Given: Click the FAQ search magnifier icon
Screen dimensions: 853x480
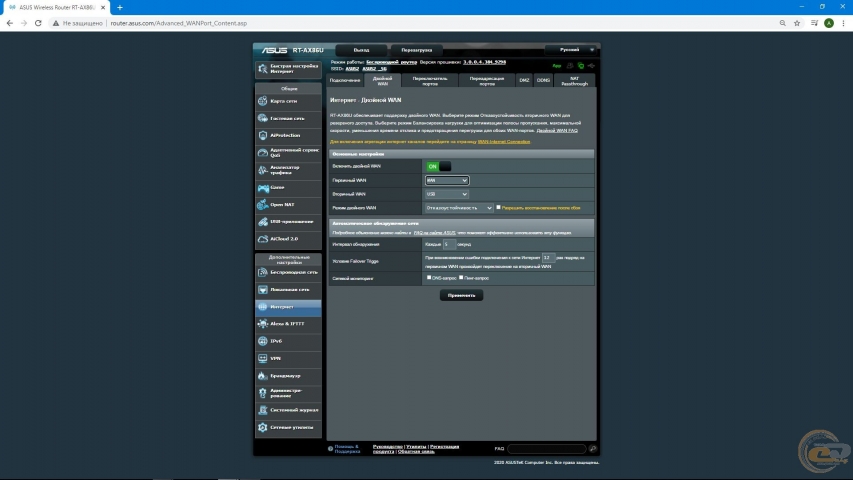Looking at the screenshot, I should [x=592, y=448].
